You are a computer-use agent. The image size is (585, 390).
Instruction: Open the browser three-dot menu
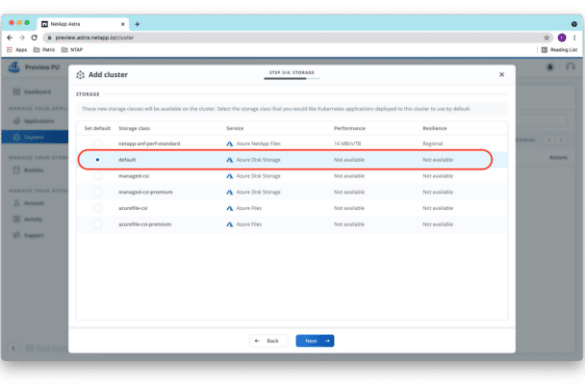point(575,37)
